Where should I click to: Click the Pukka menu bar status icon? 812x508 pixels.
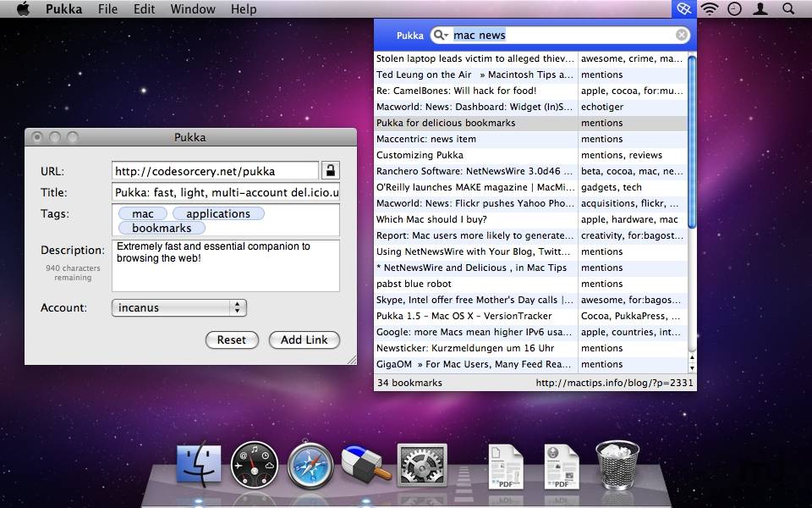pos(683,9)
